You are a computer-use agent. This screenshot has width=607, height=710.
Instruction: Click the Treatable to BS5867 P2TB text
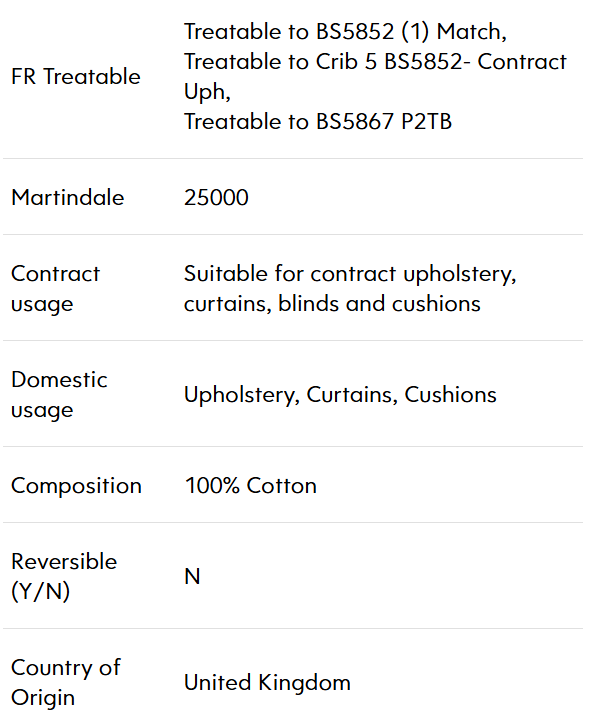[318, 121]
